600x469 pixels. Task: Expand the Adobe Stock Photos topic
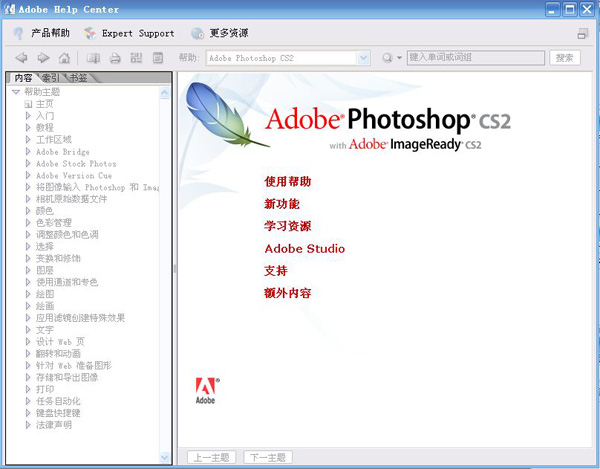tap(28, 163)
